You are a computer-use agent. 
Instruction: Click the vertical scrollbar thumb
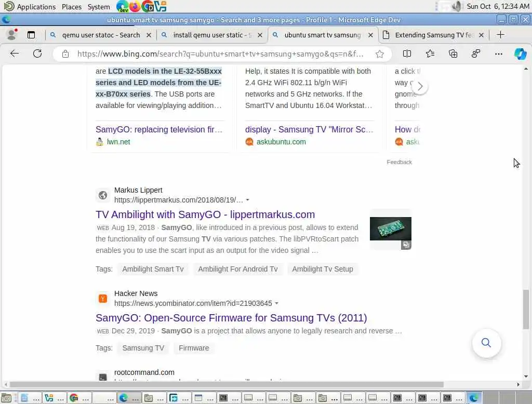click(526, 309)
